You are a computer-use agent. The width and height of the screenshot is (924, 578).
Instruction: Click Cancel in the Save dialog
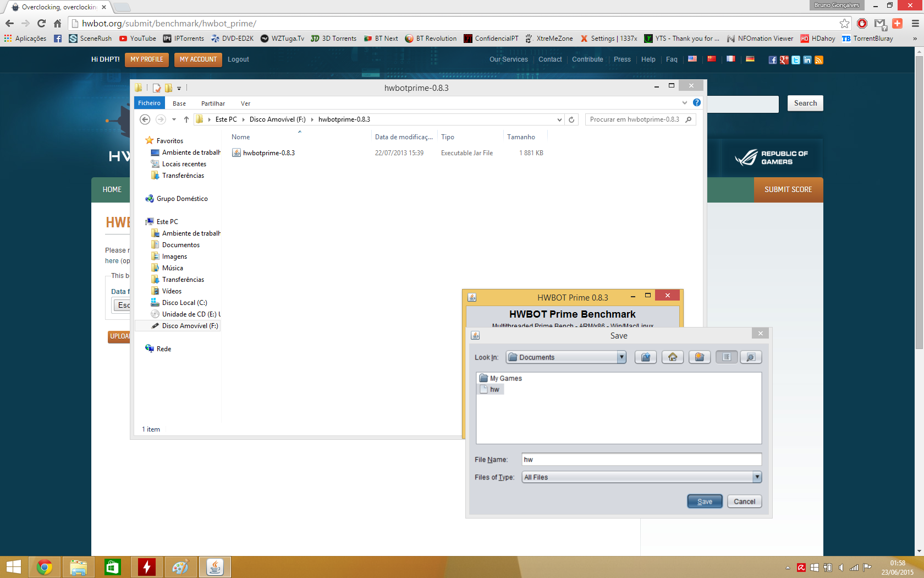[744, 501]
